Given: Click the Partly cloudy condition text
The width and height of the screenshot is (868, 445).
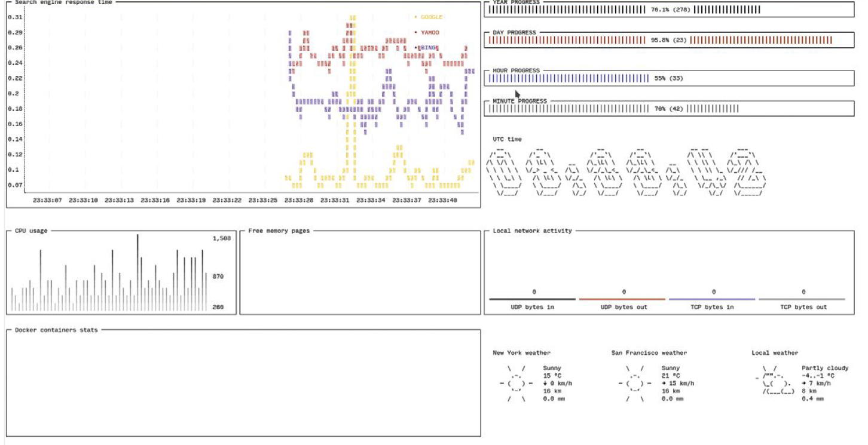Looking at the screenshot, I should point(825,369).
